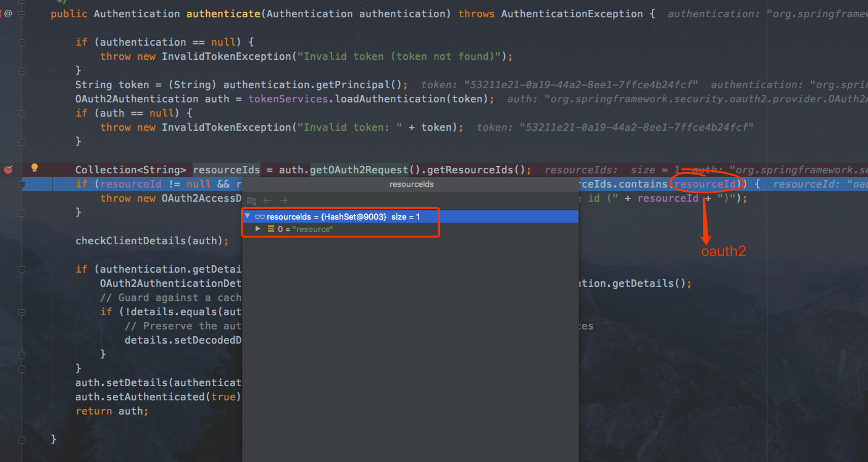The image size is (868, 462).
Task: Select the resourceIds = {HashSet@9003} row
Action: tap(411, 217)
